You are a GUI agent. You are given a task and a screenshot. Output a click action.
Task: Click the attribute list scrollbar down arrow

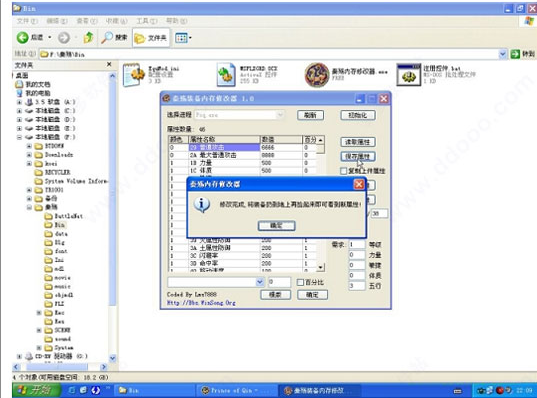(320, 267)
